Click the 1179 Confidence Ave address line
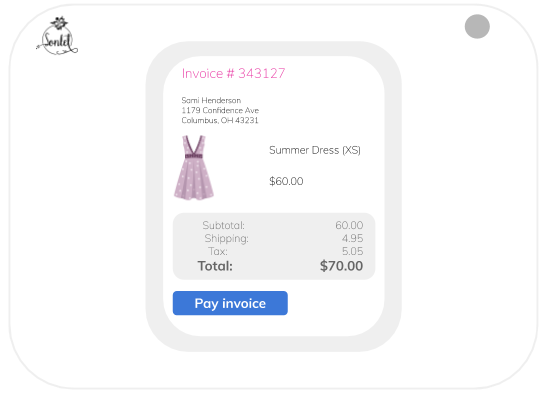This screenshot has width=546, height=393. [x=220, y=110]
